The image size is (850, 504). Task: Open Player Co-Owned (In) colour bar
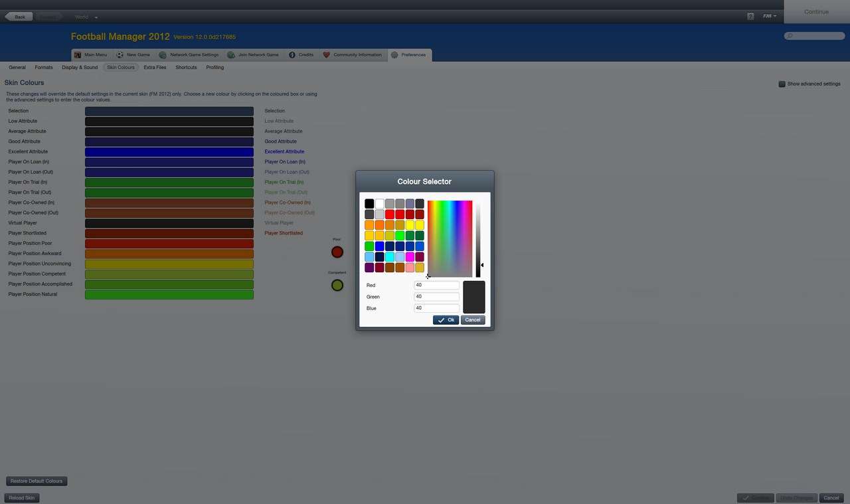pos(169,203)
